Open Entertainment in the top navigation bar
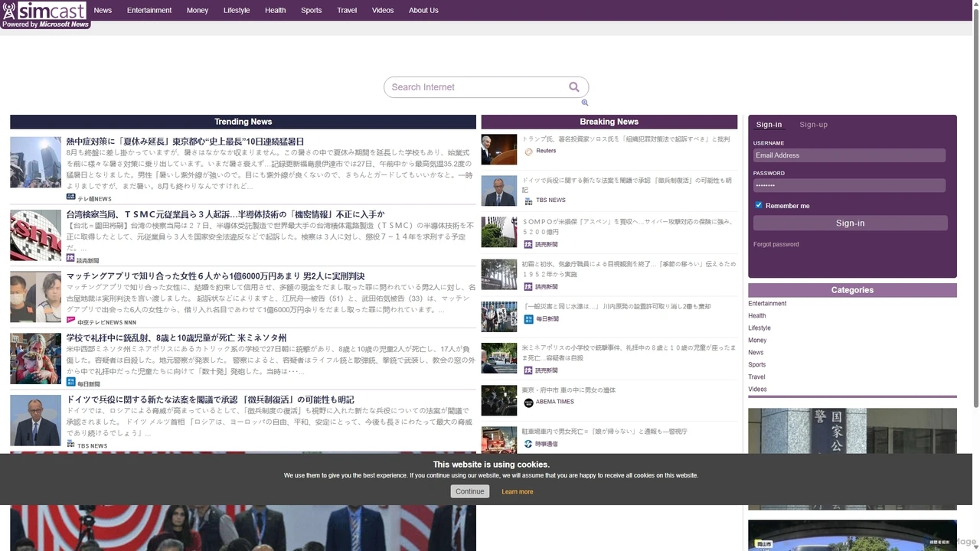 point(149,11)
